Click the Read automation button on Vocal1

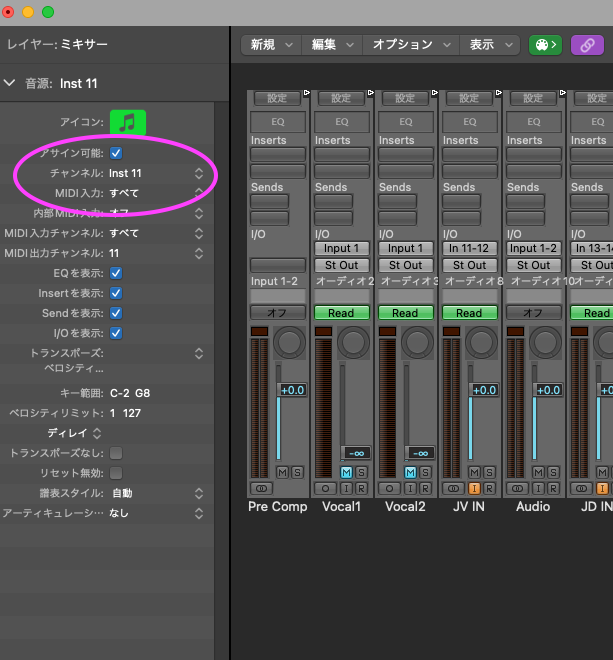click(341, 313)
